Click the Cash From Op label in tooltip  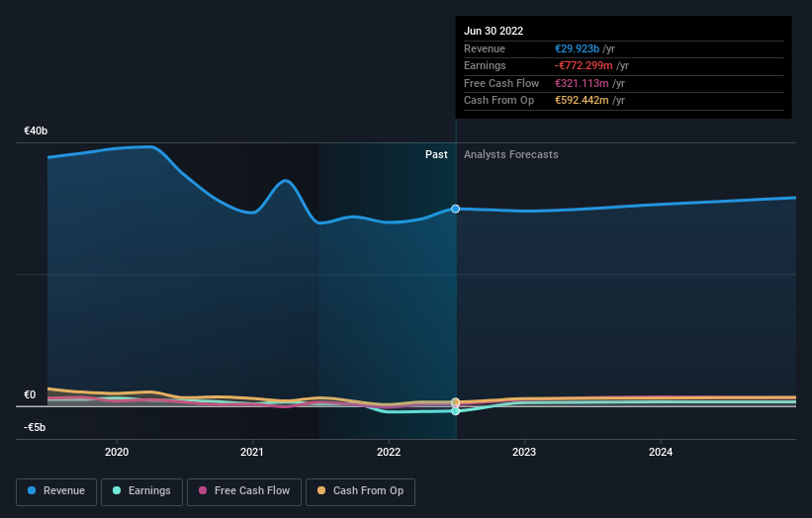pyautogui.click(x=498, y=101)
